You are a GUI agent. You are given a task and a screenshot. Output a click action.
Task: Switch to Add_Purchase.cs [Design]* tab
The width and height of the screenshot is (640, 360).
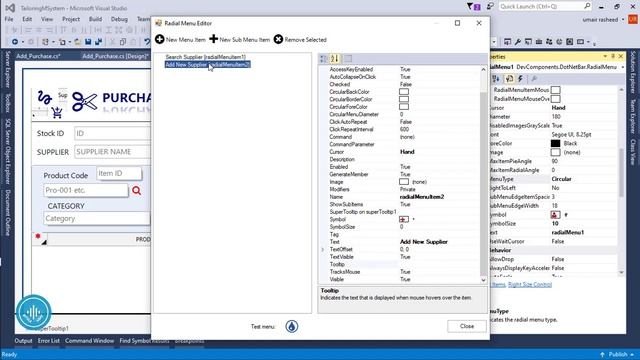point(116,56)
